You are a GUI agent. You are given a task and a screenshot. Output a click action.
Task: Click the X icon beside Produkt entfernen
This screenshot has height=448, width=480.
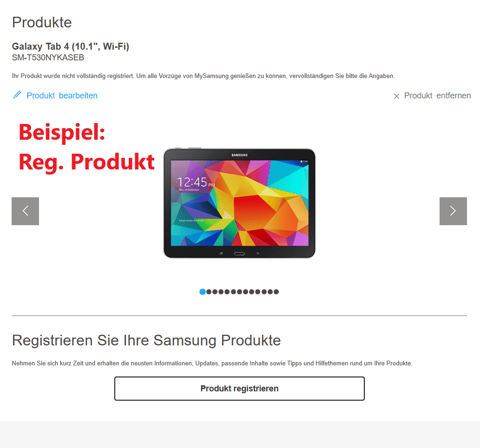(x=396, y=96)
